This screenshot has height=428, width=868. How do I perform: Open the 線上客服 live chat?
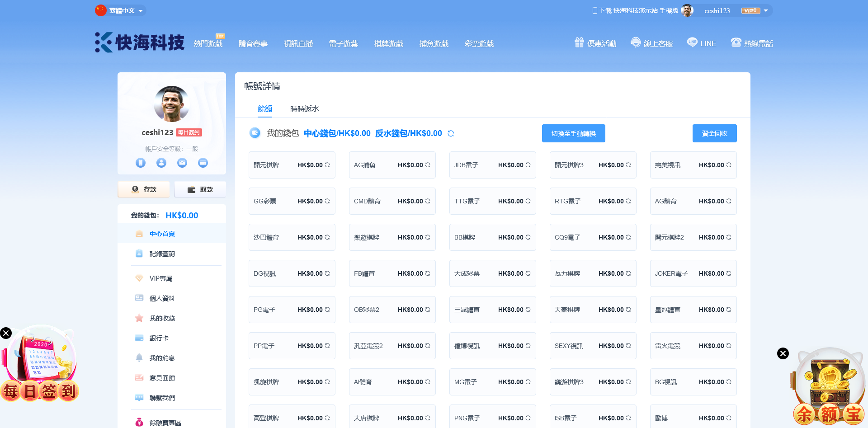652,43
